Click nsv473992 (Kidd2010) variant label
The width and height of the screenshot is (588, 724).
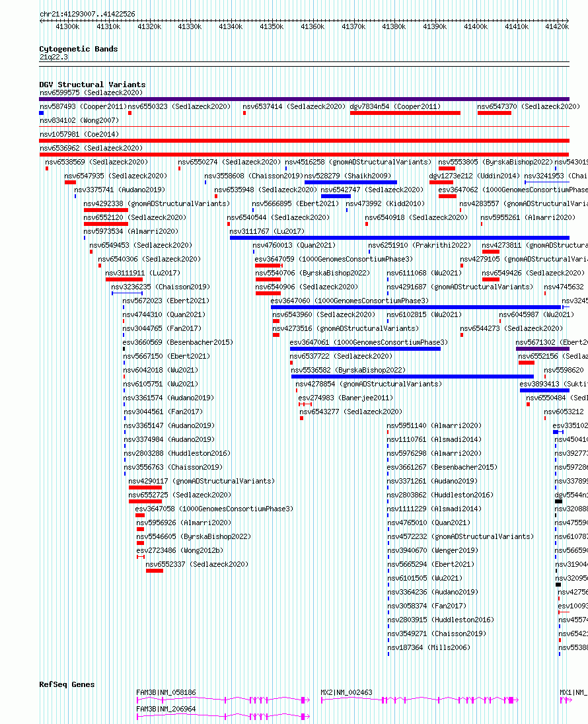coord(385,203)
